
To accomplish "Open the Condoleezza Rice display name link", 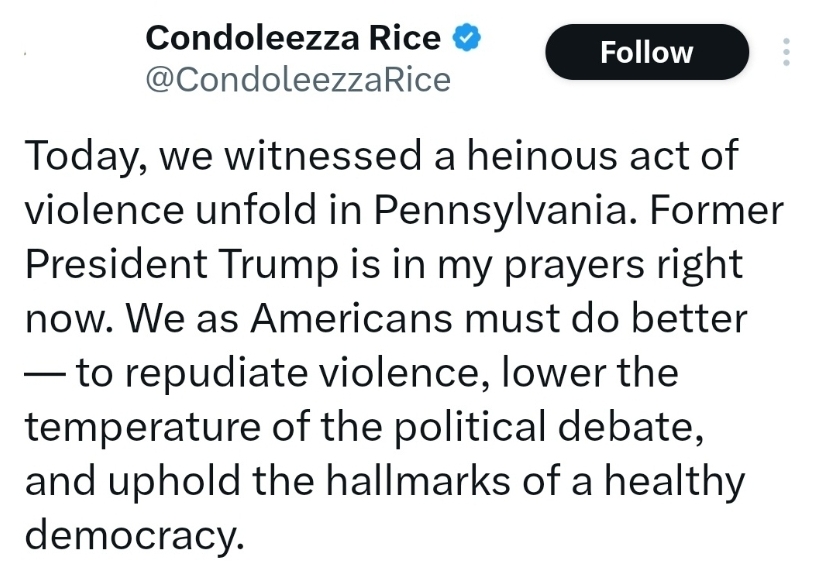I will tap(293, 38).
